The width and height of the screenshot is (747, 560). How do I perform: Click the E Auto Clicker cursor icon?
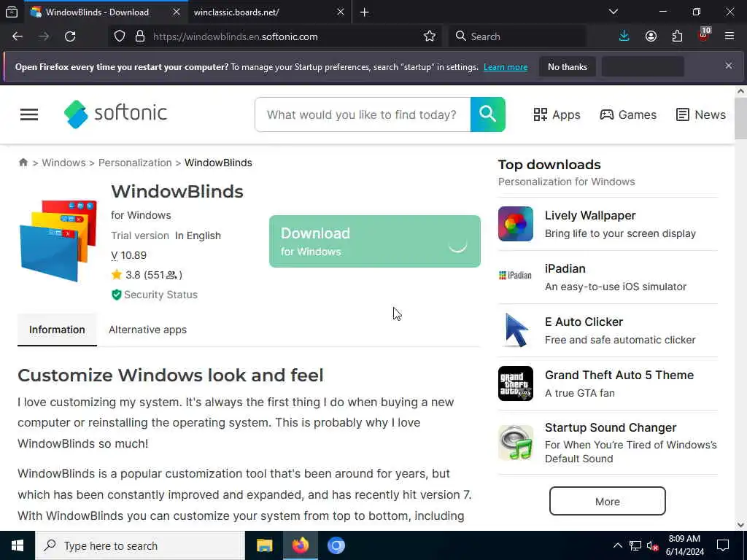[x=516, y=330]
